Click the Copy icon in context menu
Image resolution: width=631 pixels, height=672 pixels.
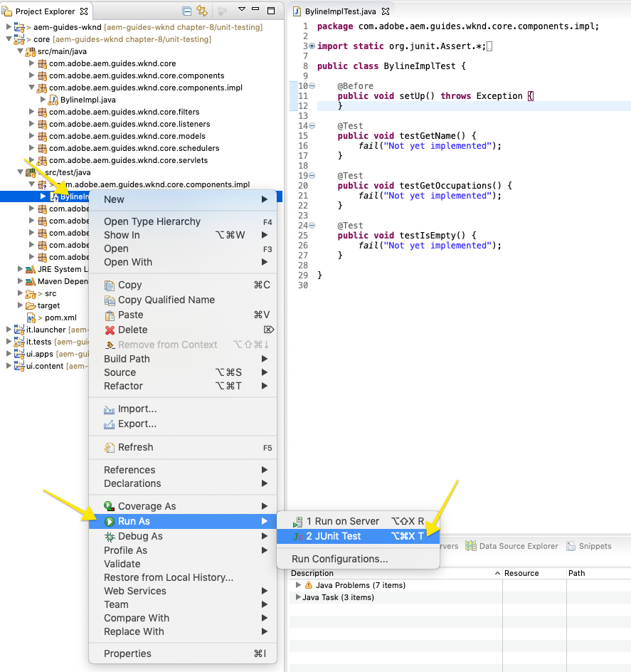pos(110,285)
